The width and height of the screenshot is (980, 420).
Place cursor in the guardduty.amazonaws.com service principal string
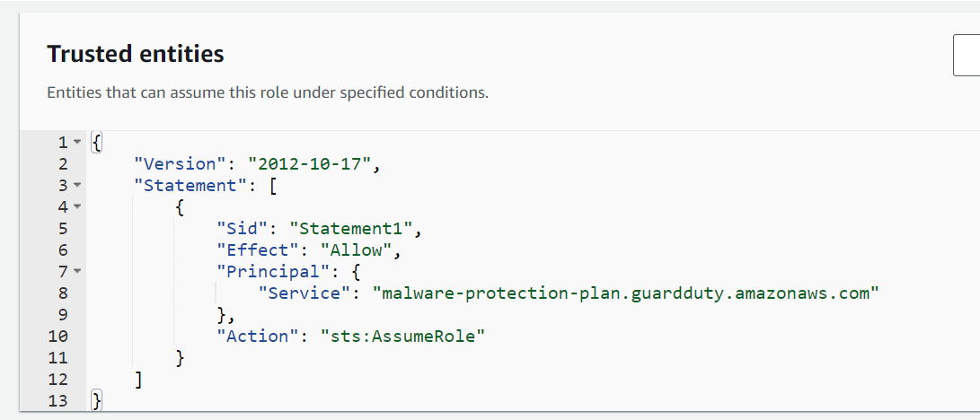click(x=625, y=293)
